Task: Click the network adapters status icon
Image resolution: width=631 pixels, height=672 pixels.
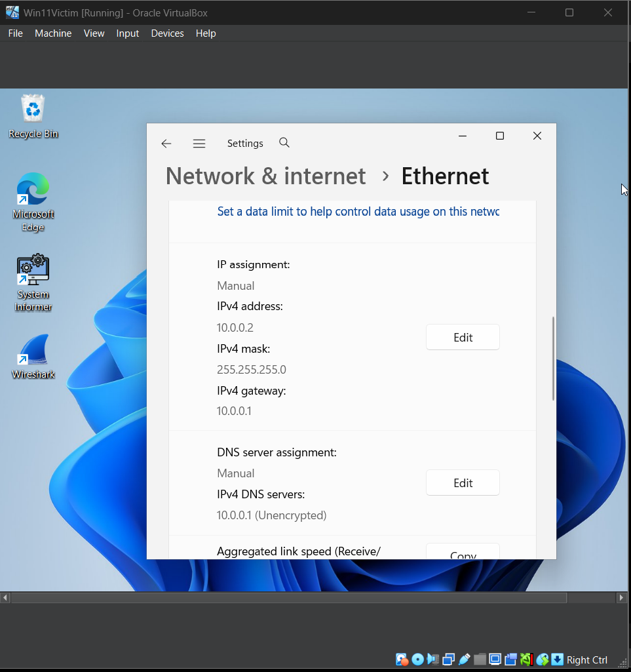Action: pyautogui.click(x=449, y=659)
